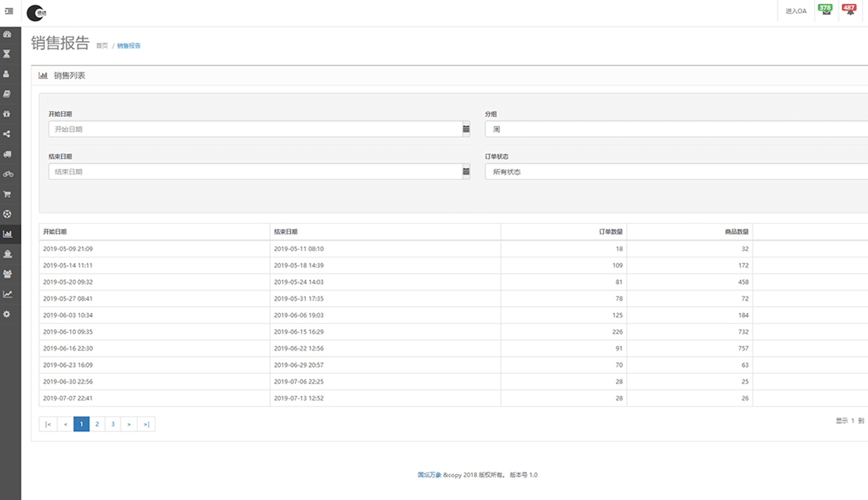Viewport: 868px width, 500px height.
Task: Click the 首页 breadcrumb link
Action: coord(102,46)
